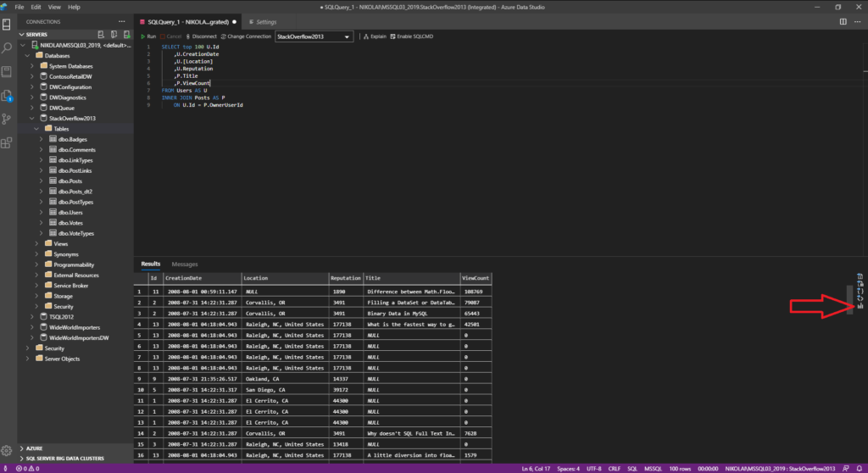The width and height of the screenshot is (868, 473).
Task: Open the StackOverflow2013 database dropdown
Action: 314,36
